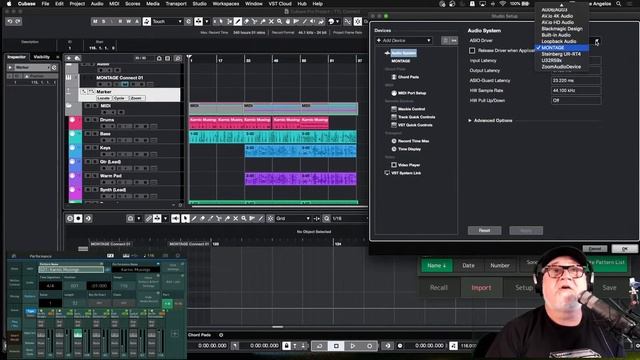
Task: Open the Add Device dropdown in Studio Setup
Action: click(404, 40)
